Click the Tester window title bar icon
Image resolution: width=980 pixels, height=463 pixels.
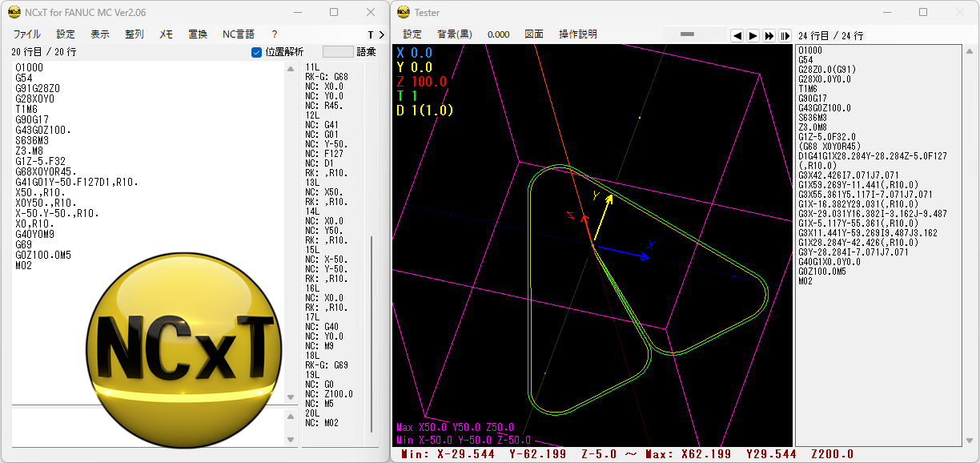click(403, 12)
